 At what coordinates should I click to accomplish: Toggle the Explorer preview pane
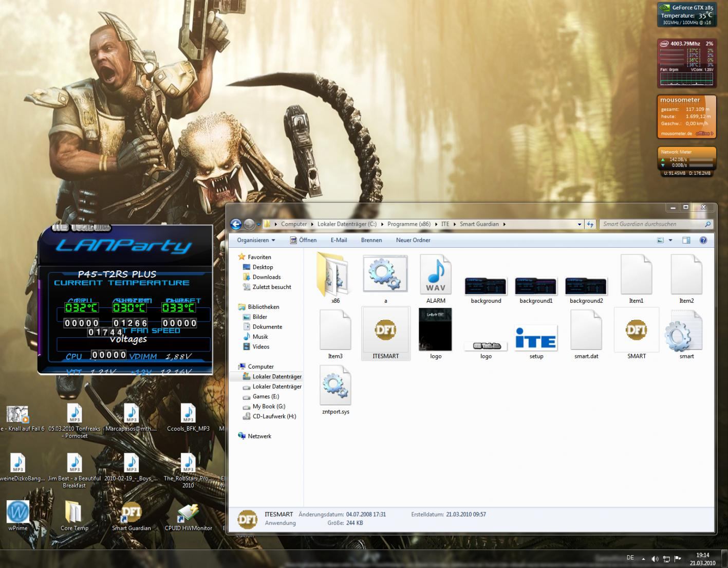(686, 240)
